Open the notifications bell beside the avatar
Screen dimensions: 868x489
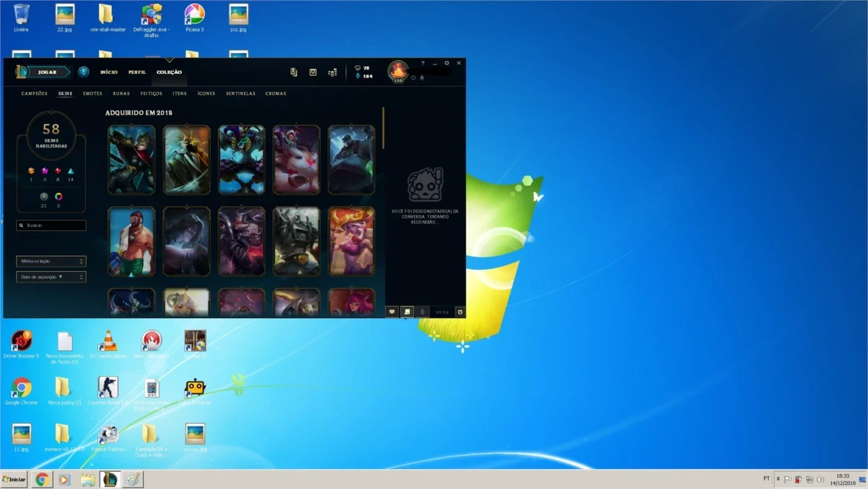(x=422, y=78)
